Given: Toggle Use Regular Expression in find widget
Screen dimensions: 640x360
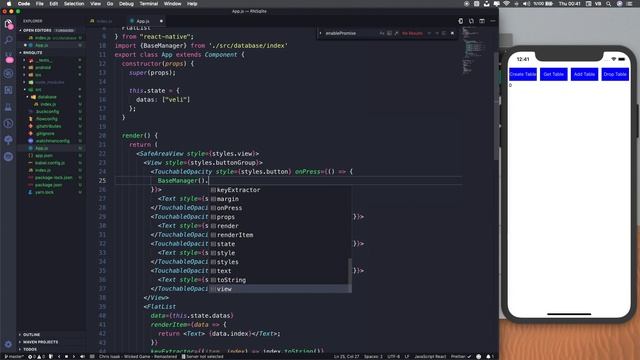Looking at the screenshot, I should (x=396, y=33).
